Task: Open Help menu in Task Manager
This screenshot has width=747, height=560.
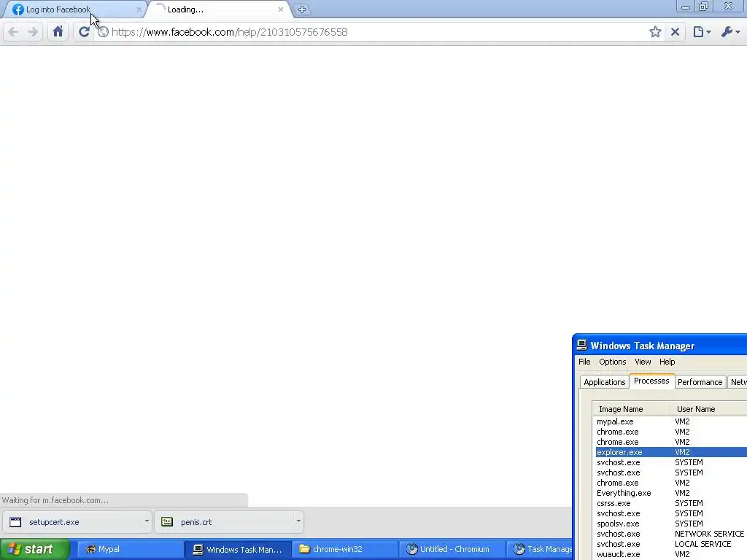Action: [x=667, y=362]
